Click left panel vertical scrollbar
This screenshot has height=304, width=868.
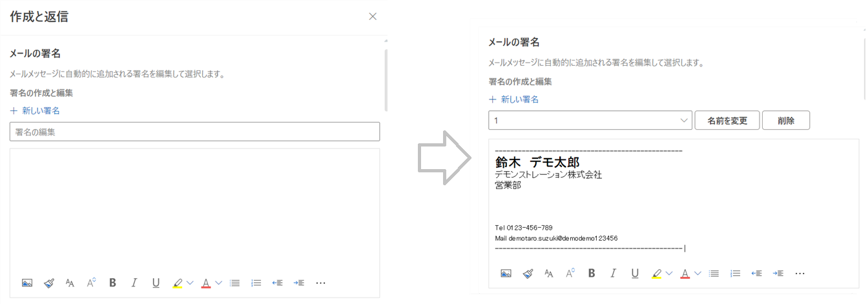point(386,79)
